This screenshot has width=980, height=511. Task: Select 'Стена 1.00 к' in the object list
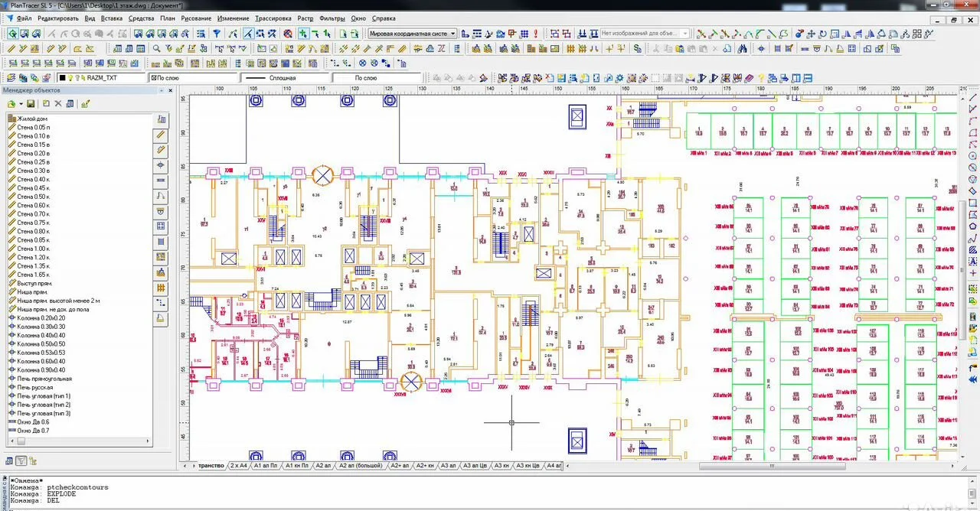tap(33, 249)
